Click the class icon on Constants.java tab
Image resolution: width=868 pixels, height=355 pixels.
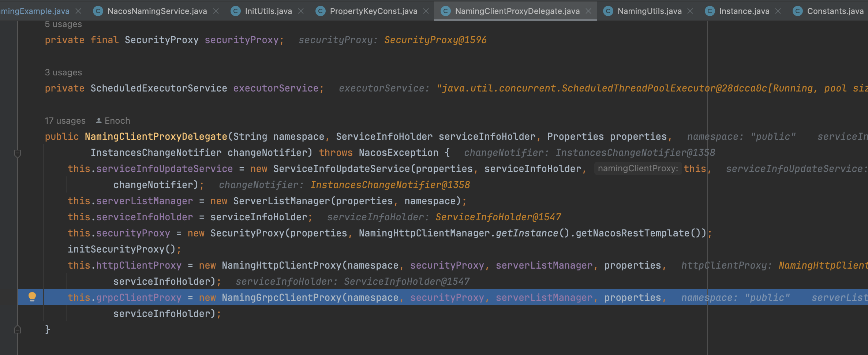pyautogui.click(x=797, y=11)
